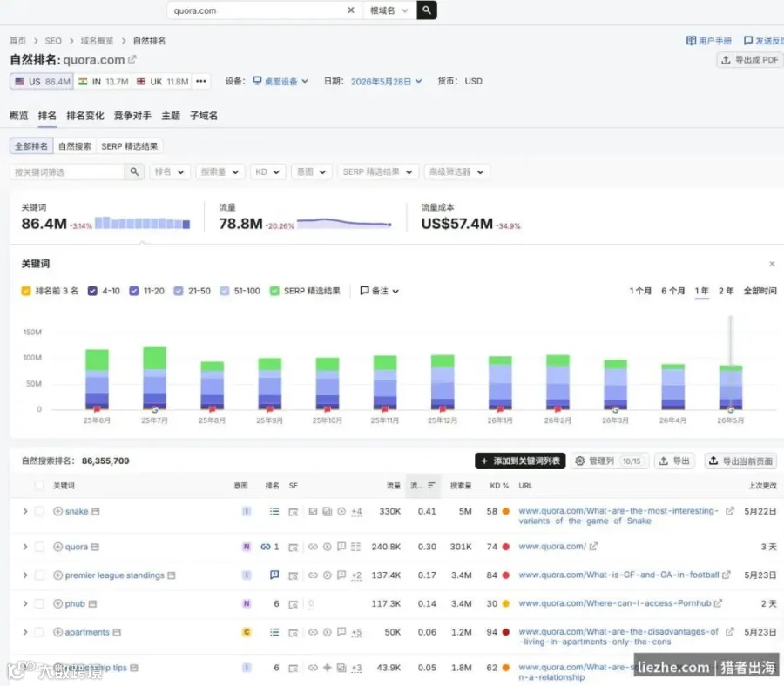Close the keywords chart panel
This screenshot has height=686, width=784.
coord(772,263)
